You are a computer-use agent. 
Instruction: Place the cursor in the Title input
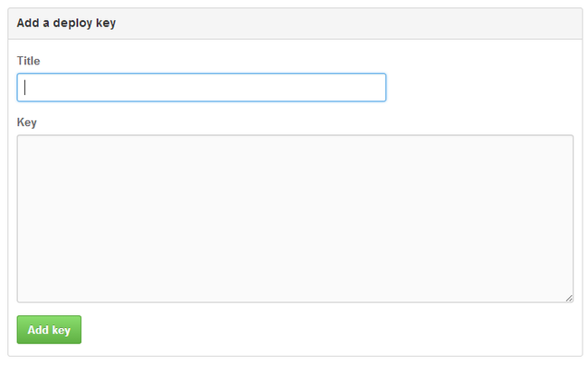(202, 88)
